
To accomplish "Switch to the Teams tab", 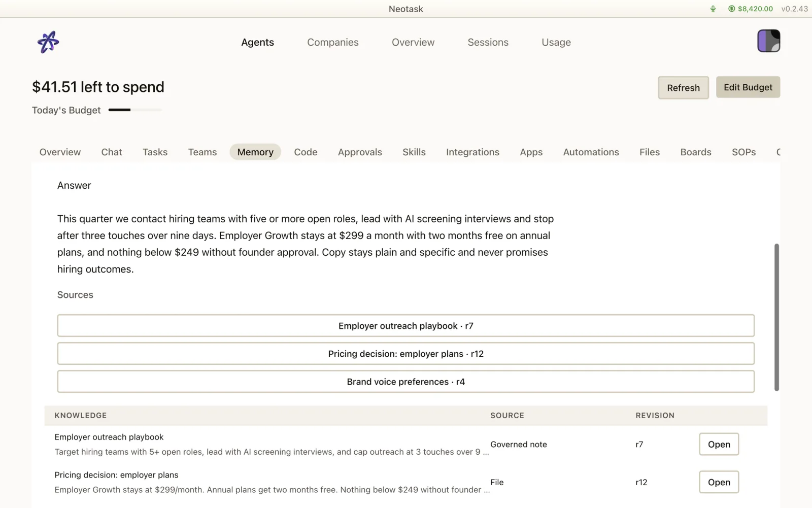I will pyautogui.click(x=202, y=152).
